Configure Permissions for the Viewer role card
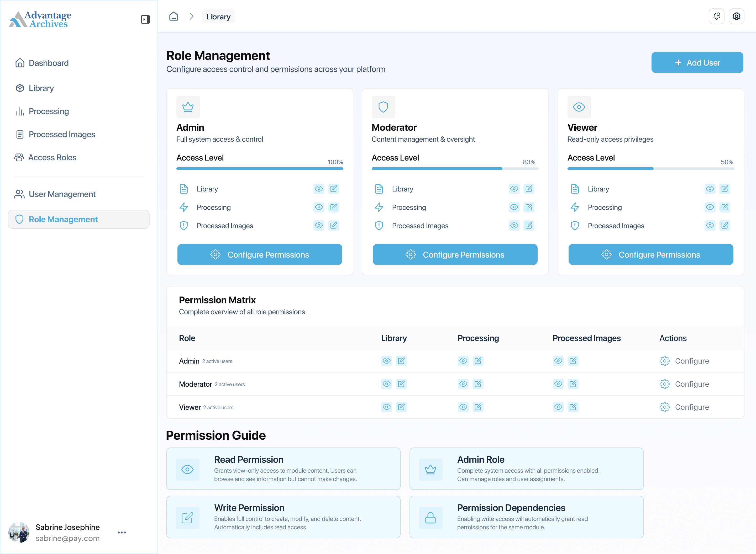The image size is (756, 554). 651,254
